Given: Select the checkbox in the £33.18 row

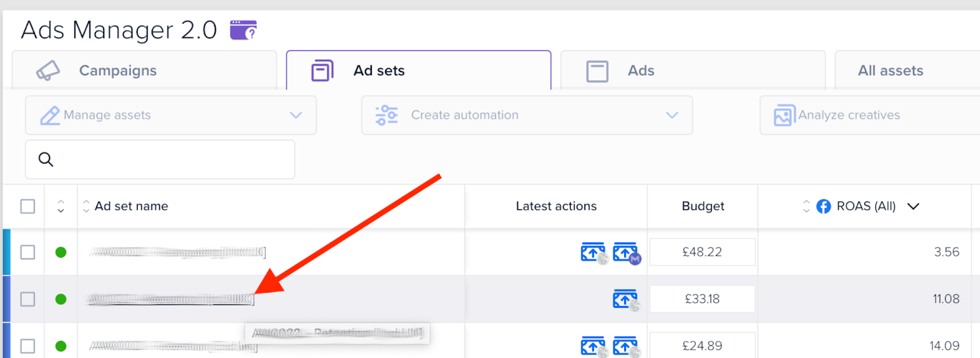Looking at the screenshot, I should (x=28, y=299).
